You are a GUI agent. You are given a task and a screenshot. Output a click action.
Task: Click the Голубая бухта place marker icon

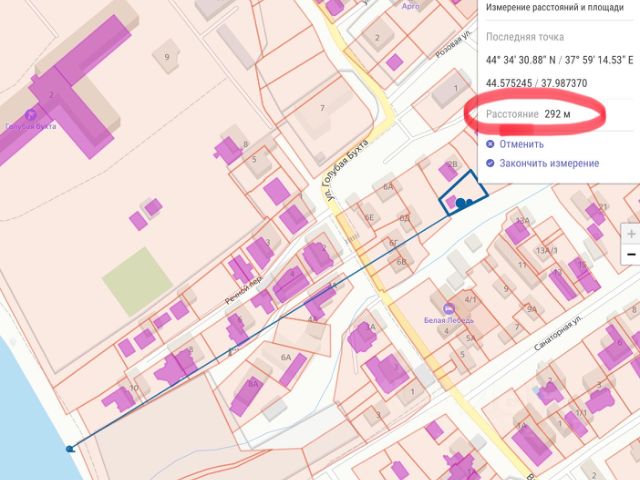pyautogui.click(x=31, y=115)
